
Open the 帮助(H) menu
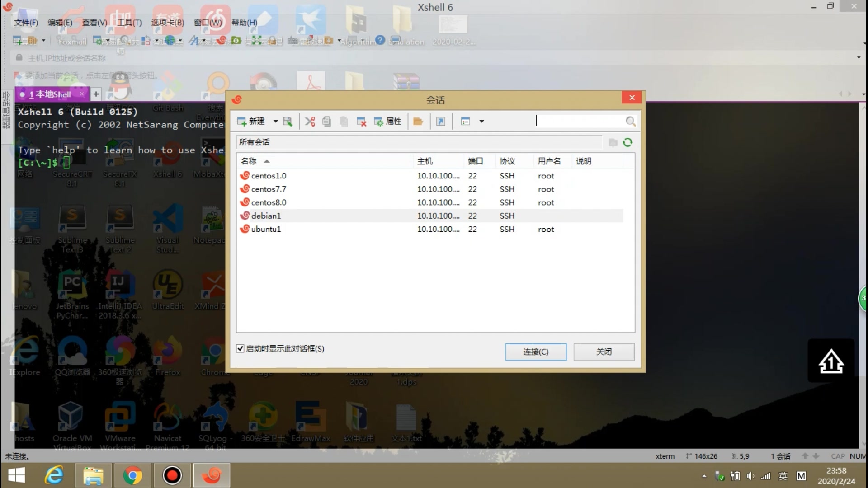tap(245, 23)
